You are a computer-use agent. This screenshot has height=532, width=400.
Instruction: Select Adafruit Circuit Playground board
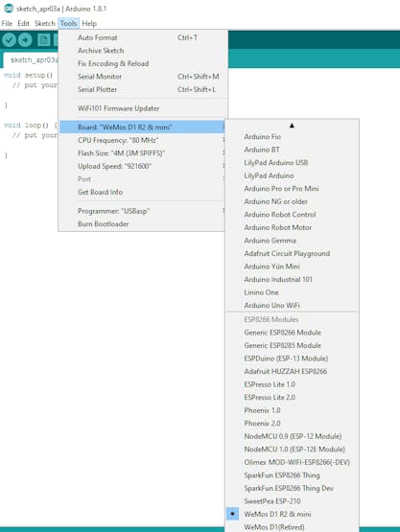(x=292, y=253)
